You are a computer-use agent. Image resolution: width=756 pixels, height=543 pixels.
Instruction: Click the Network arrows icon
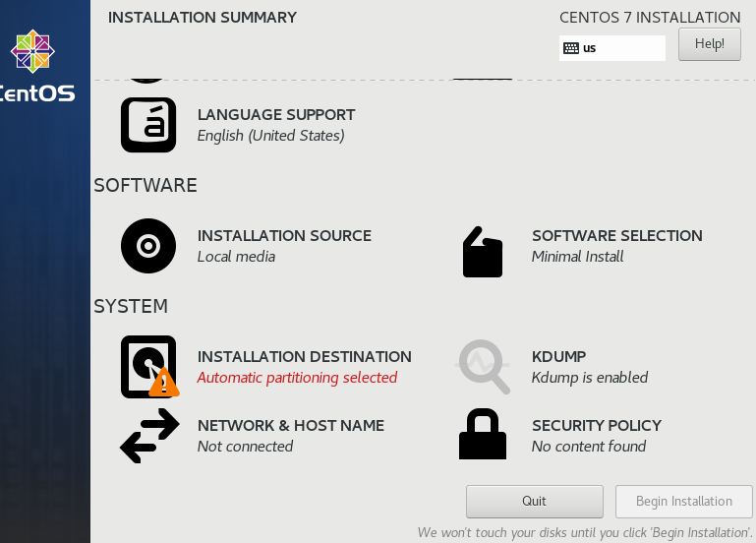(149, 436)
